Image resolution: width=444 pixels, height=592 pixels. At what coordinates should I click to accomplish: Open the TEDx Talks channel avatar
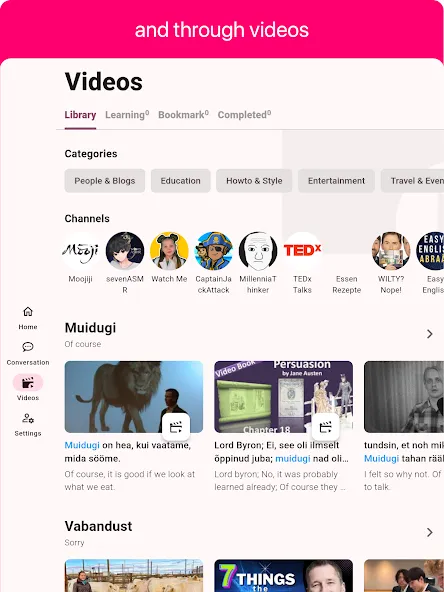[x=302, y=251]
